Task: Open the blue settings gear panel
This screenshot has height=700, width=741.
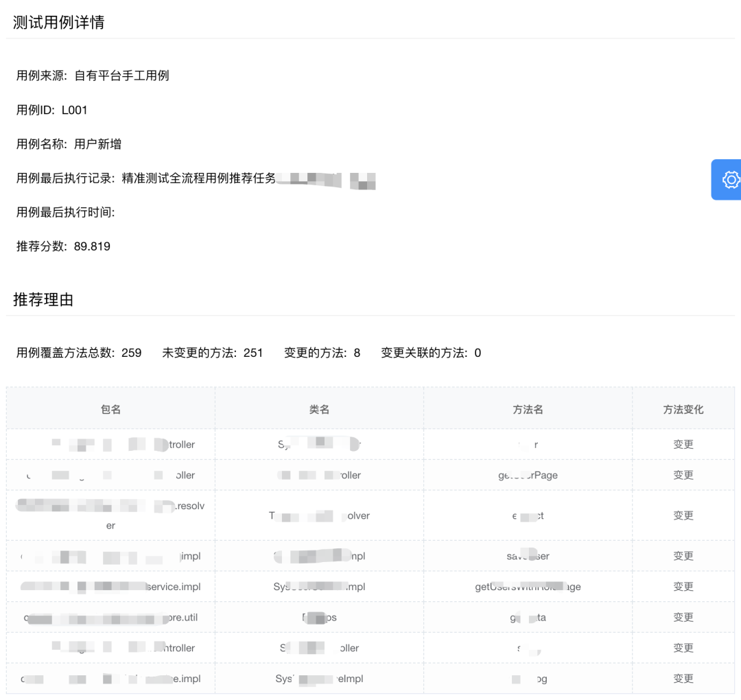Action: 729,180
